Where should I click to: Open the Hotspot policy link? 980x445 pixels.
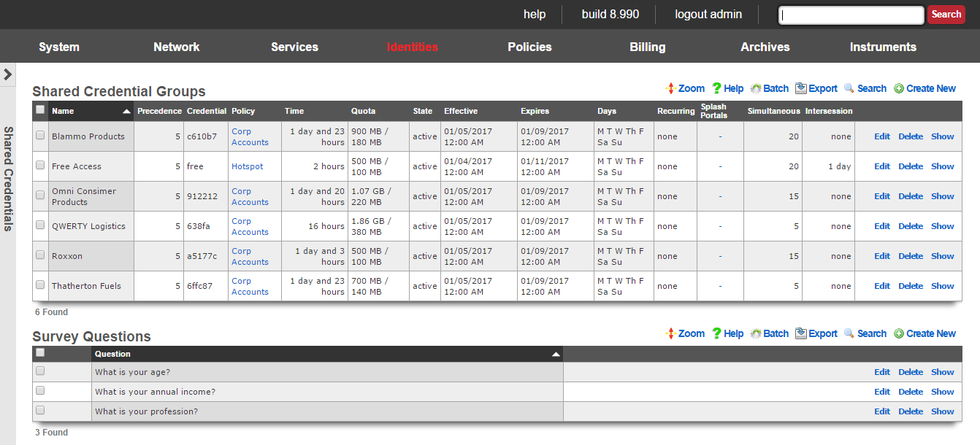(247, 166)
